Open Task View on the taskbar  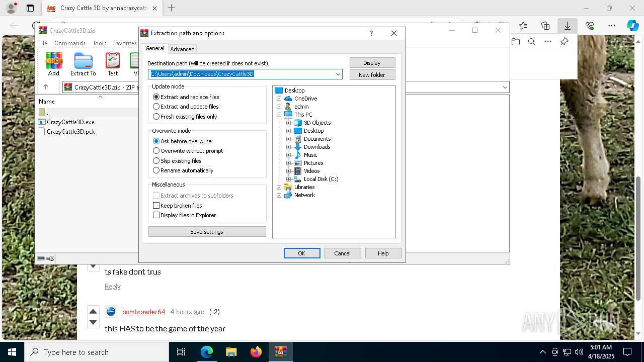coord(181,352)
